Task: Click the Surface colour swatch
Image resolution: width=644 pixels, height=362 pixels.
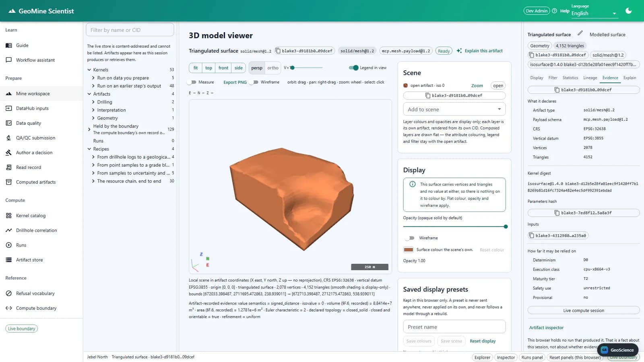Action: pyautogui.click(x=409, y=250)
